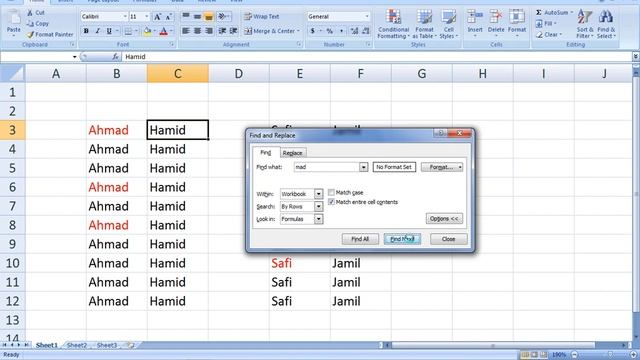Align text left in the ribbon
This screenshot has height=360, width=640.
(186, 31)
